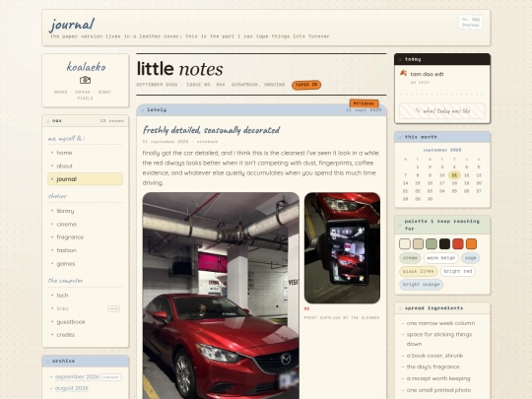Click the spread ingredients panel header
The image size is (532, 399).
coord(442,308)
